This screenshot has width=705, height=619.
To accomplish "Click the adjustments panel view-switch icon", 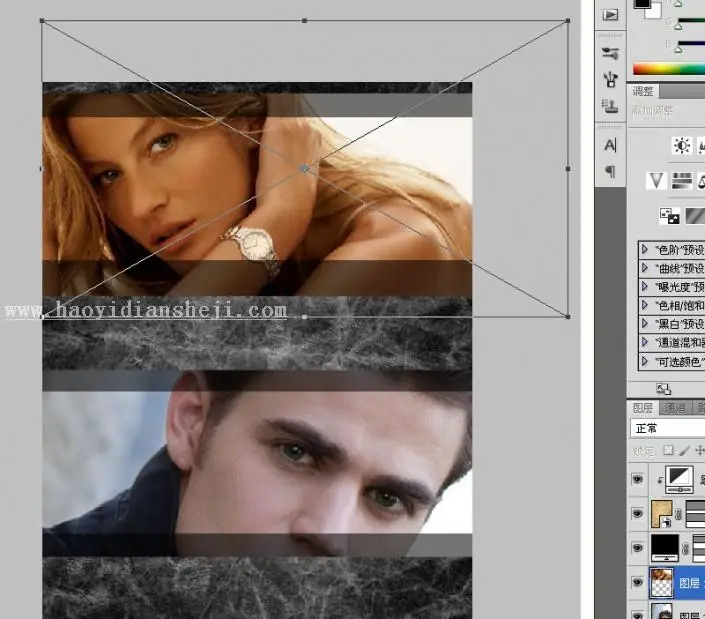I will click(664, 389).
